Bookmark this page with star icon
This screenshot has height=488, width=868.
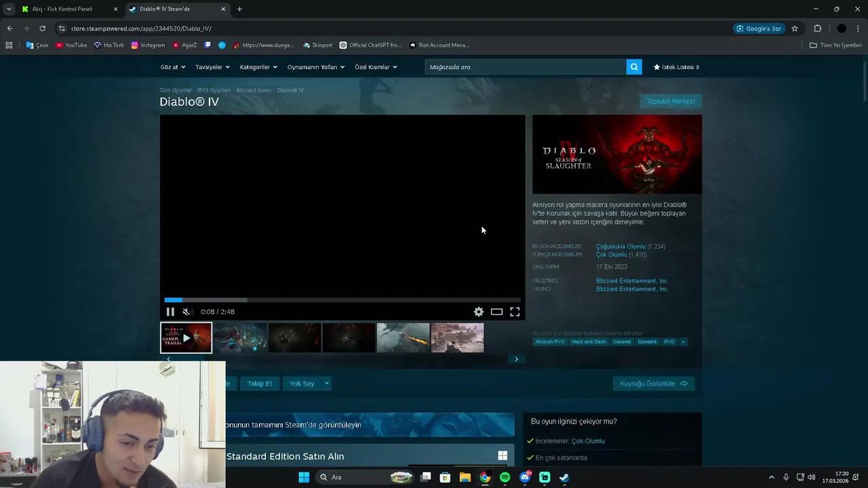point(795,28)
